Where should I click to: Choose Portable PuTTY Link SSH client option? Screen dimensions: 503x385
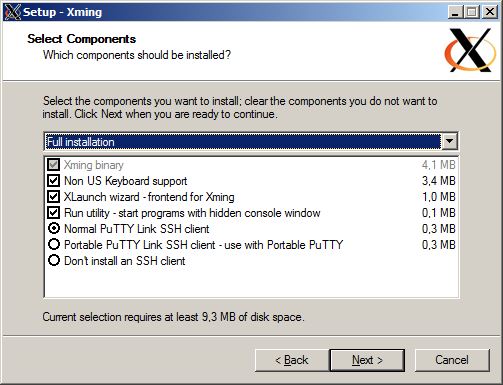click(54, 245)
